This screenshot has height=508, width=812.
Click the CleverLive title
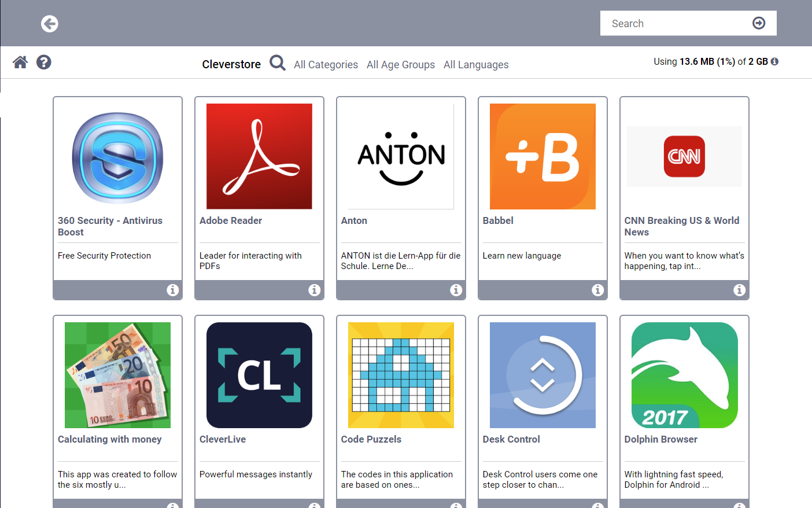click(x=223, y=439)
